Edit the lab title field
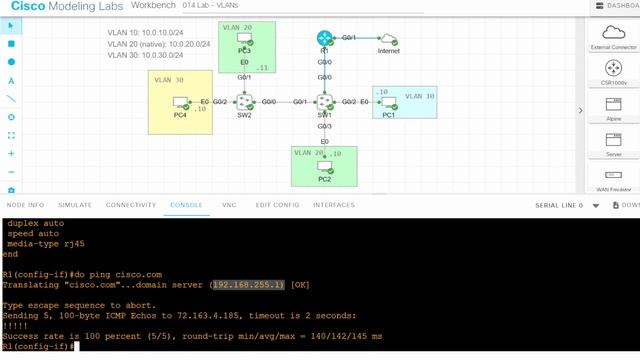The width and height of the screenshot is (640, 360). [x=302, y=6]
